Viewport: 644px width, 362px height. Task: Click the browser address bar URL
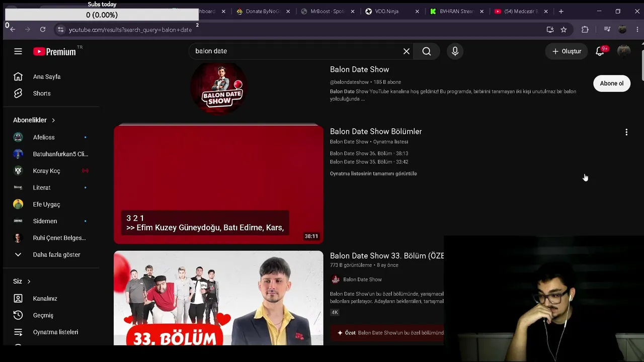(130, 30)
